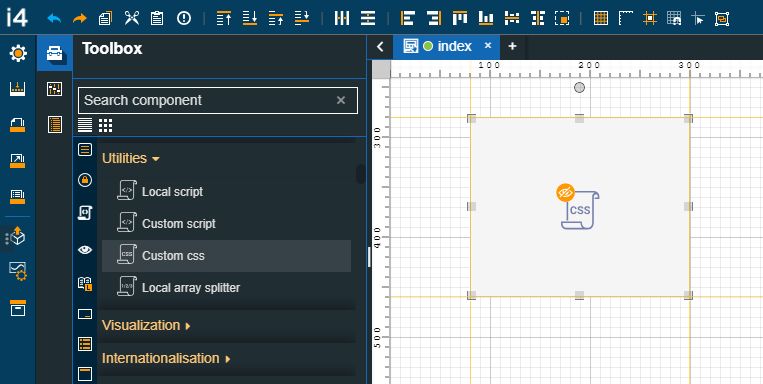Image resolution: width=763 pixels, height=384 pixels.
Task: Click the cursor crosshair toolbar icon
Action: click(698, 18)
